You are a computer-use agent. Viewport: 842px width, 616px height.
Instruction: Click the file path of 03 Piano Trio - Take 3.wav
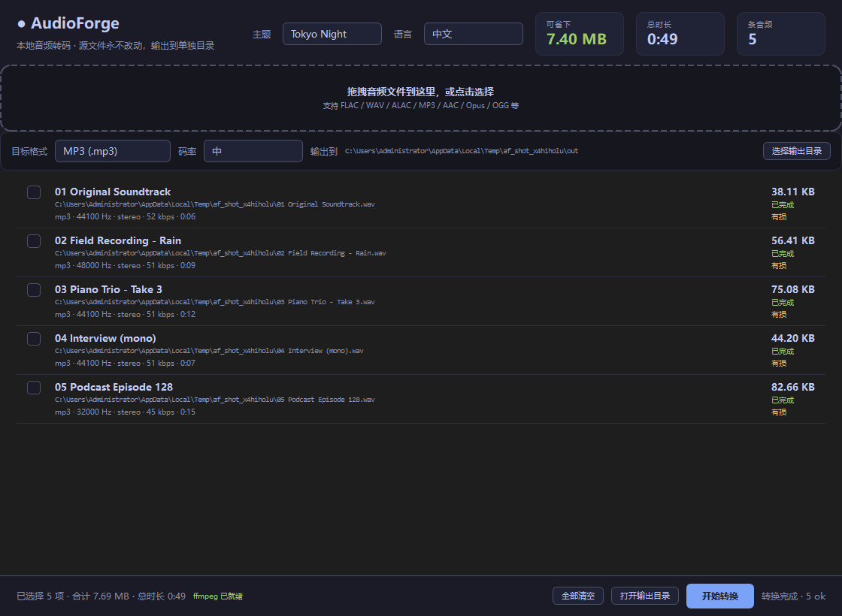pyautogui.click(x=215, y=302)
